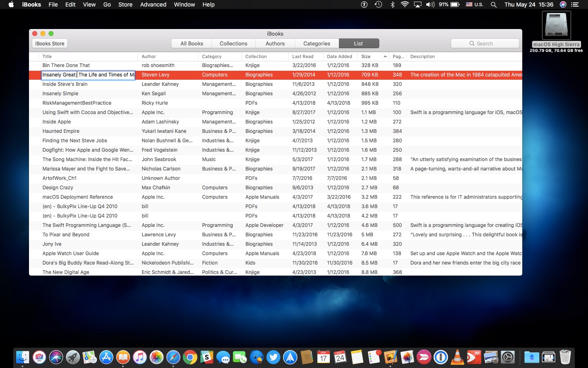Click the Bluetooth menu bar icon
This screenshot has height=368, width=588.
[x=392, y=4]
